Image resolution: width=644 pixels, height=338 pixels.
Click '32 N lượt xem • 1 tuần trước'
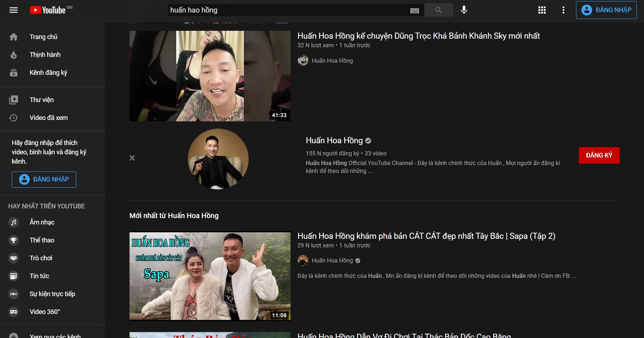334,45
